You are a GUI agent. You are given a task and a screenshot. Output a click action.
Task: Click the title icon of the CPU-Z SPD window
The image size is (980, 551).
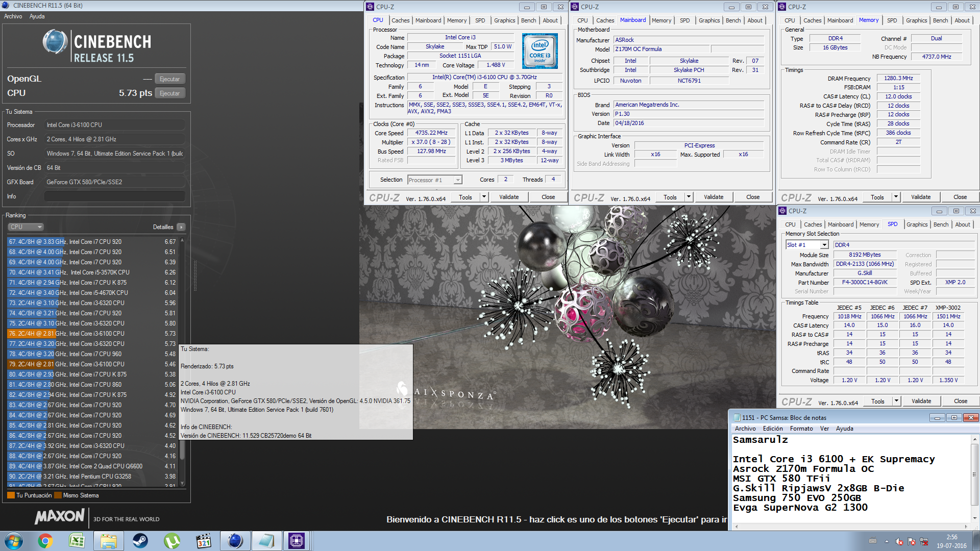[x=782, y=211]
